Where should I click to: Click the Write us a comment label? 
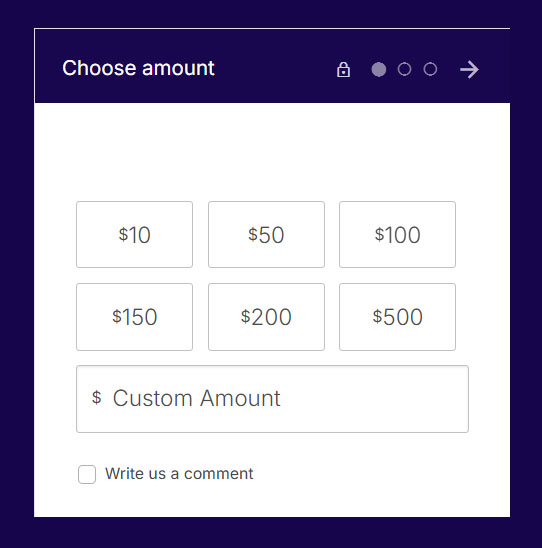point(179,474)
